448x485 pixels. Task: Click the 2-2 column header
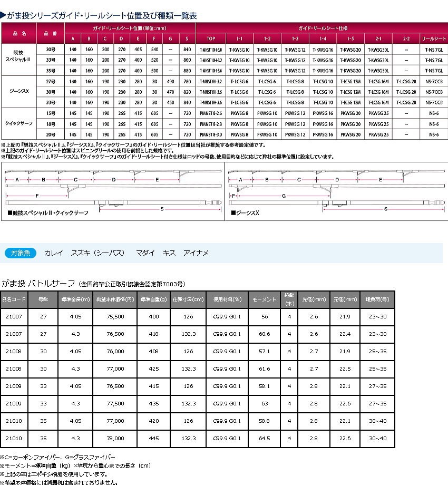point(406,38)
